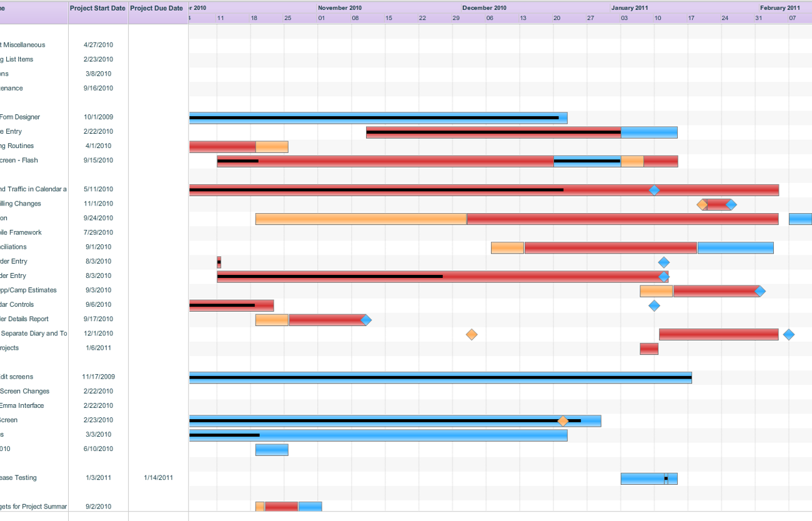The height and width of the screenshot is (521, 812).
Task: Click the orange segment of the Routines task bar
Action: tap(272, 146)
